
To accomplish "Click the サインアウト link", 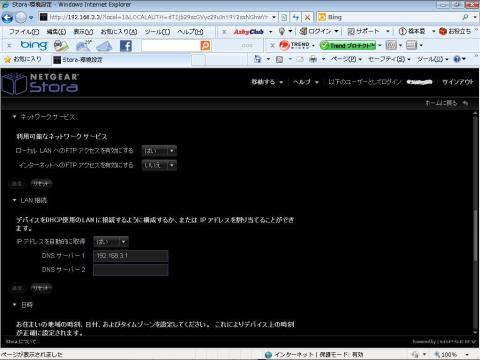I will coord(458,82).
